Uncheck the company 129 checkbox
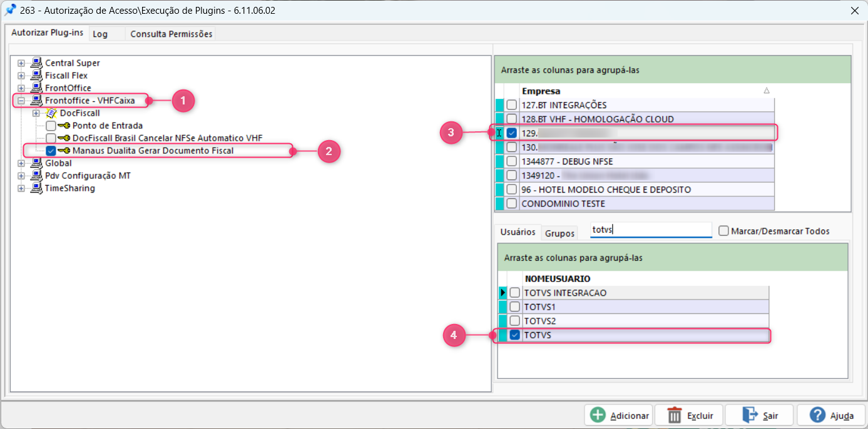The image size is (868, 429). (512, 133)
